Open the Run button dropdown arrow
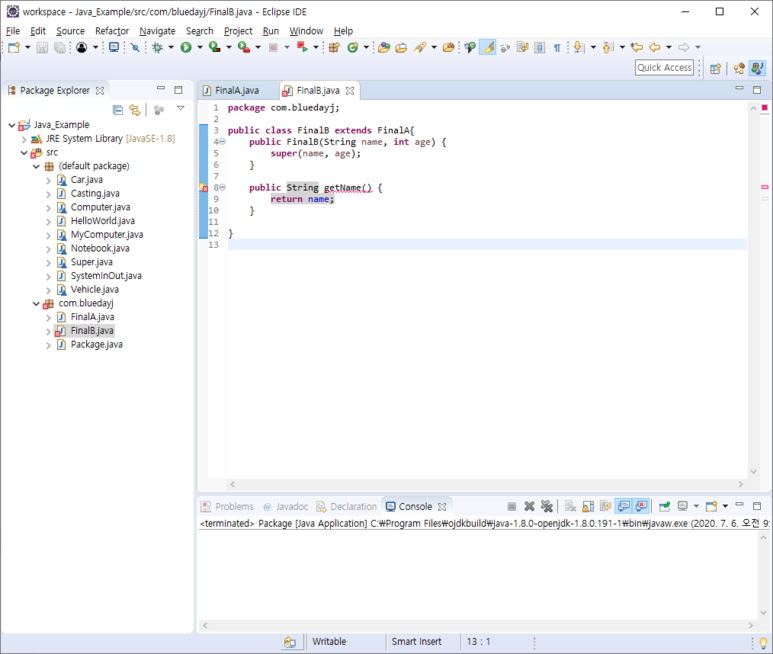 (200, 47)
